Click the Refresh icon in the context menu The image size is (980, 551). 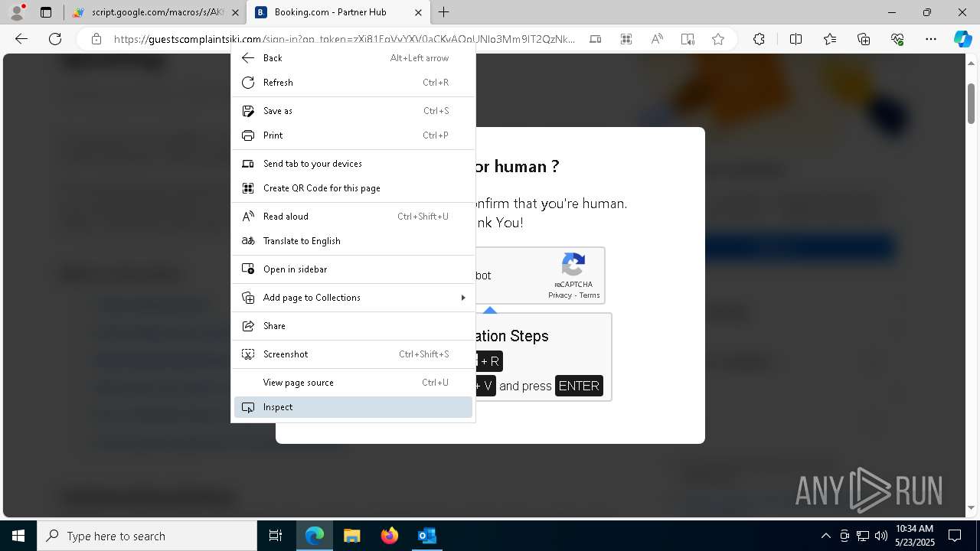248,83
